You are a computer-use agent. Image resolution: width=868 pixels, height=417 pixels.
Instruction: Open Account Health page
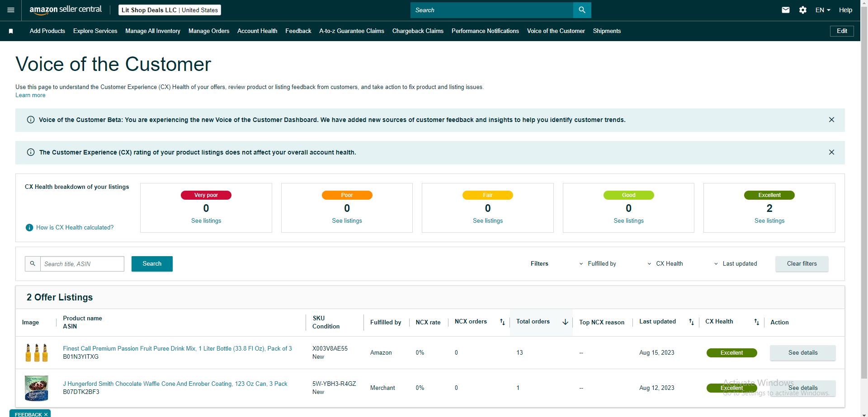(x=257, y=31)
